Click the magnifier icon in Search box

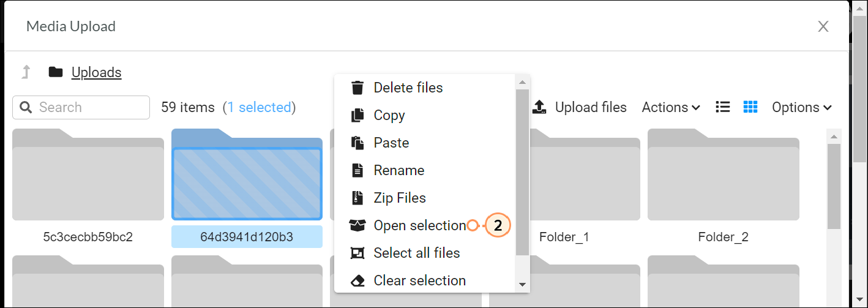point(26,107)
